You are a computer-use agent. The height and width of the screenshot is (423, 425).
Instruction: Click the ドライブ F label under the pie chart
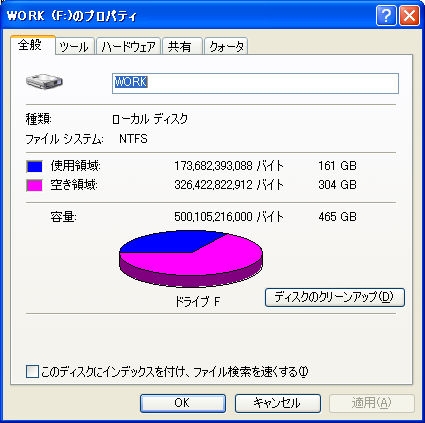coord(197,302)
